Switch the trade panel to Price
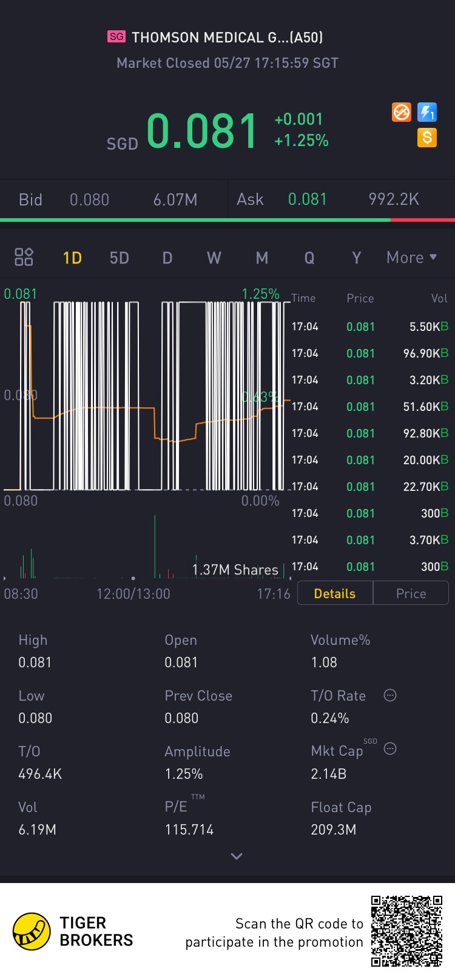 coord(411,593)
